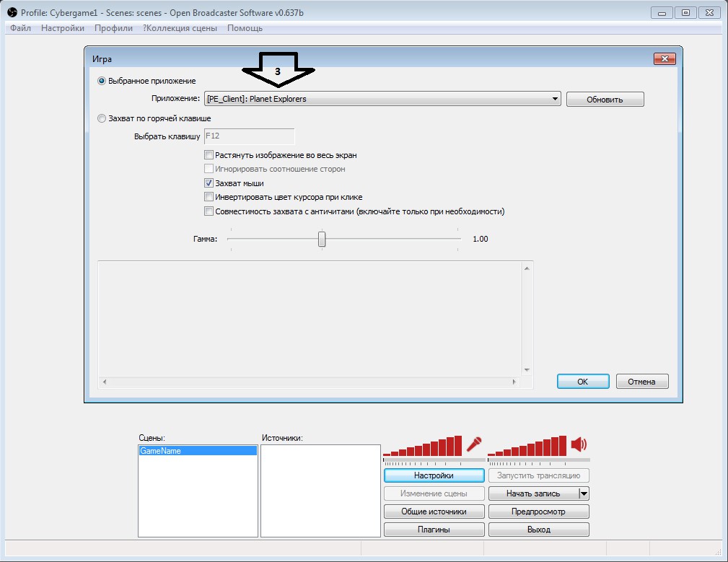Click the Обновить button

point(605,100)
